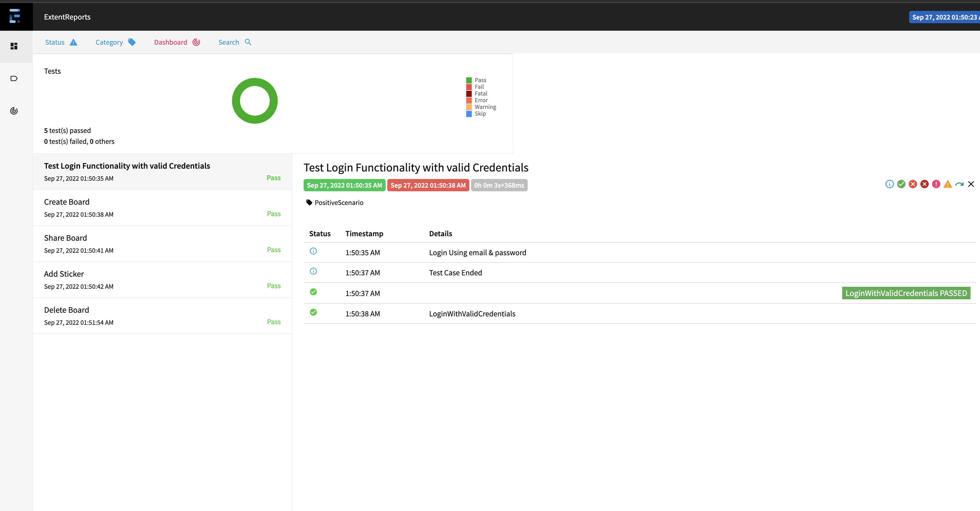Open the Status filter menu
Image resolution: width=980 pixels, height=511 pixels.
tap(61, 42)
